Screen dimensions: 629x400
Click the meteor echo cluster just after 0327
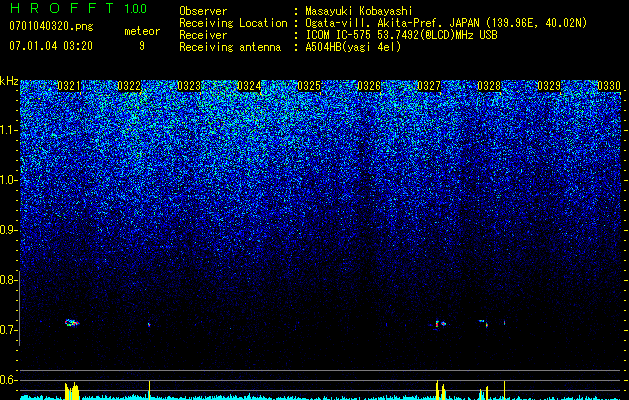pos(440,323)
